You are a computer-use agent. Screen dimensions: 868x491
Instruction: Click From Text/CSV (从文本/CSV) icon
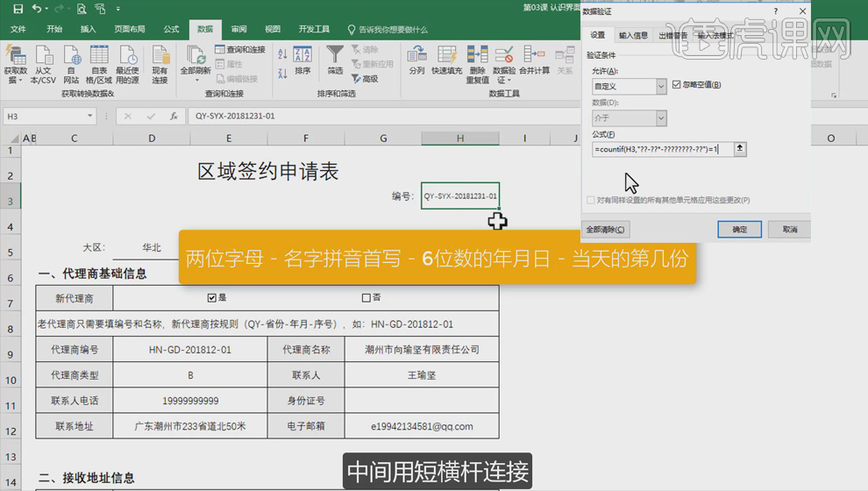pos(43,56)
